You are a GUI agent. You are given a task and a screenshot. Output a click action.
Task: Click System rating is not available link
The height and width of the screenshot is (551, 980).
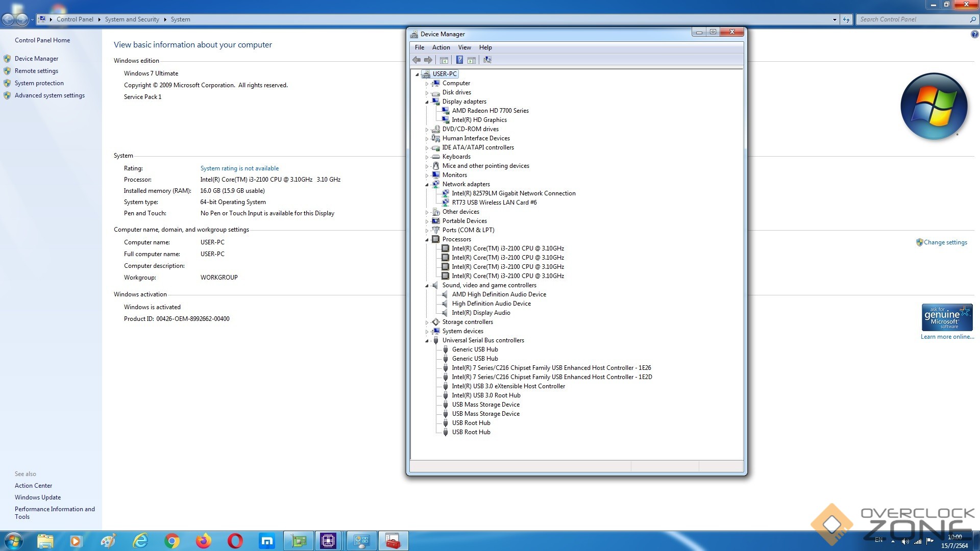[x=239, y=168]
